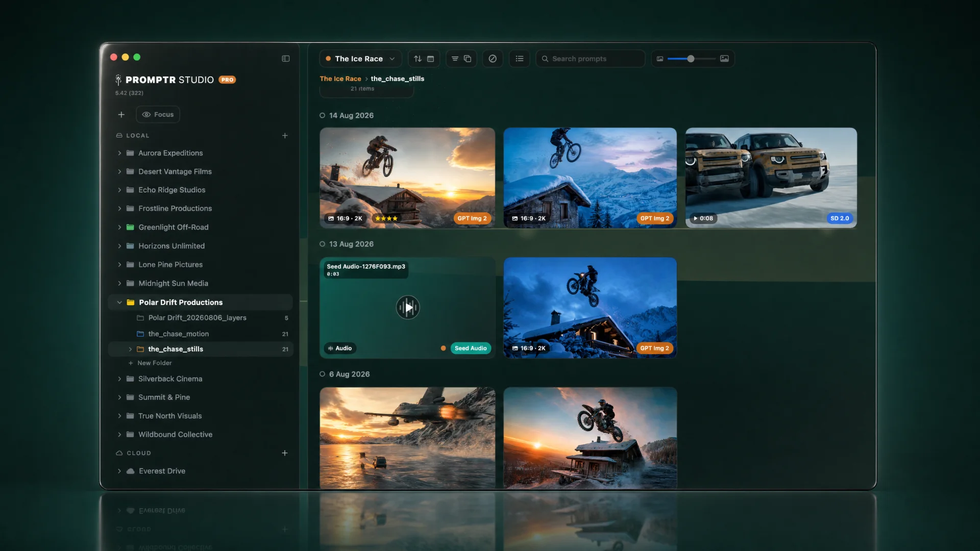Image resolution: width=980 pixels, height=551 pixels.
Task: Switch to list view icon
Action: click(520, 59)
